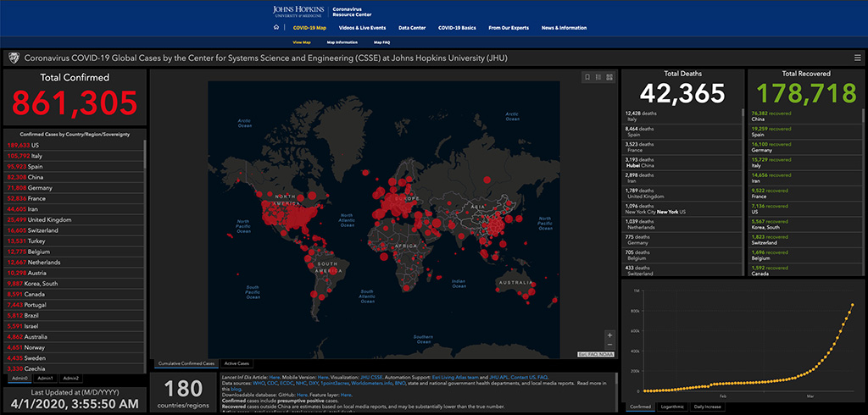The height and width of the screenshot is (415, 868).
Task: Click the 3,193 deaths Hubei China entry
Action: (682, 162)
